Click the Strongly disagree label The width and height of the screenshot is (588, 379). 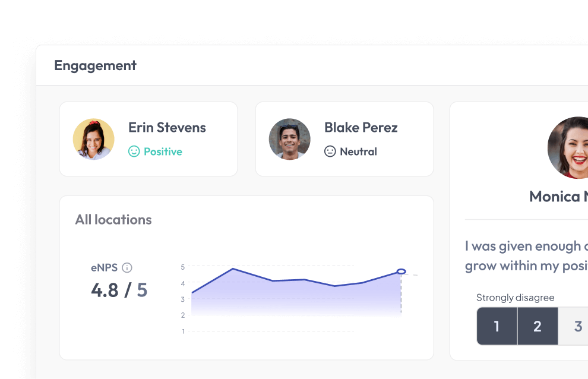click(515, 298)
